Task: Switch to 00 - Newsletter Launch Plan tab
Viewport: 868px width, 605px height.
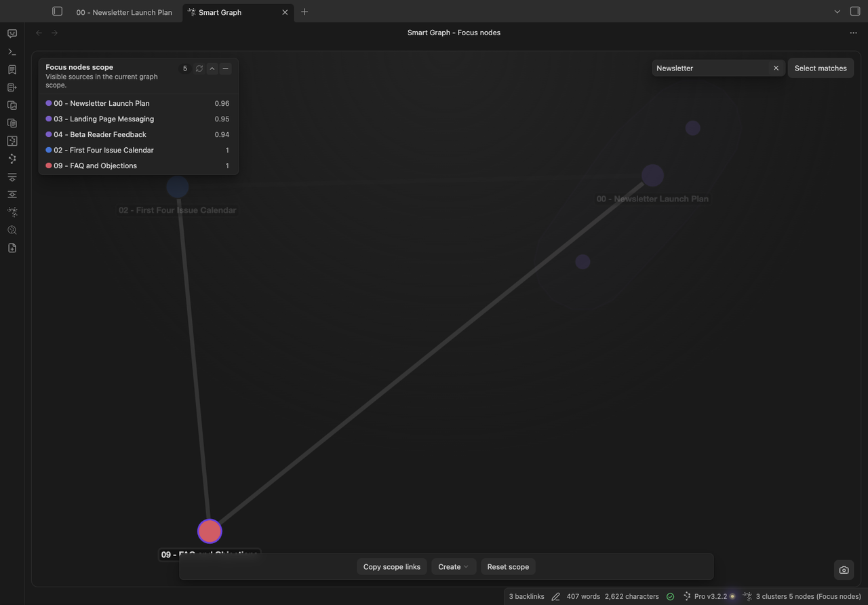Action: click(x=124, y=12)
